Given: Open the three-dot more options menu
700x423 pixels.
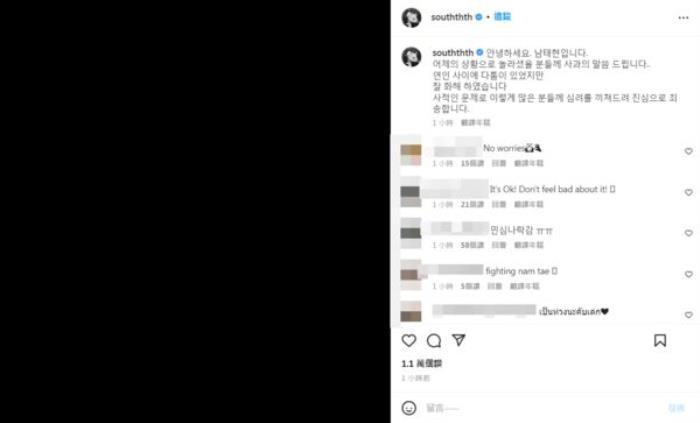Looking at the screenshot, I should 683,18.
